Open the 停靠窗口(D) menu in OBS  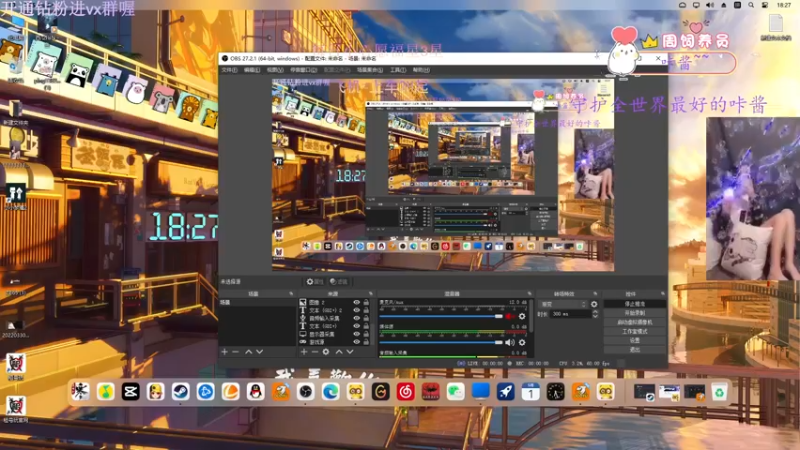pos(304,70)
